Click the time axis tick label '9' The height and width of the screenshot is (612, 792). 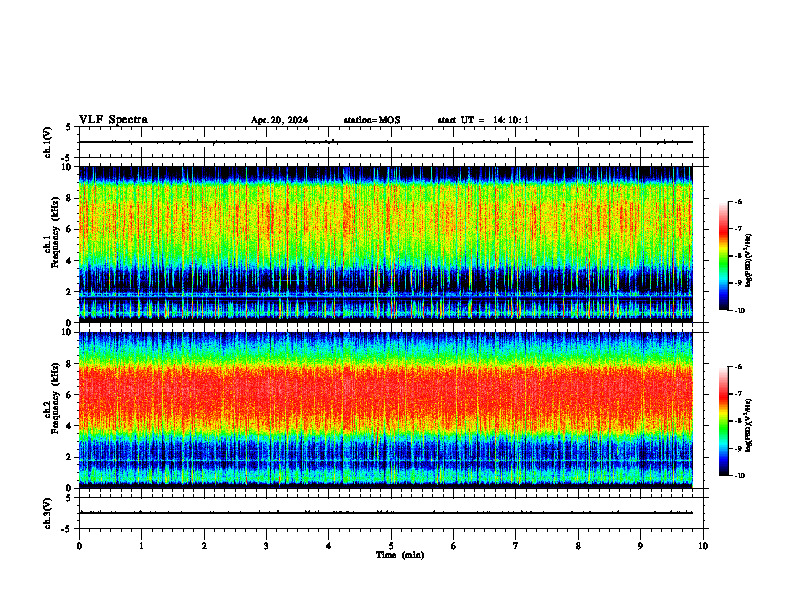[x=640, y=546]
